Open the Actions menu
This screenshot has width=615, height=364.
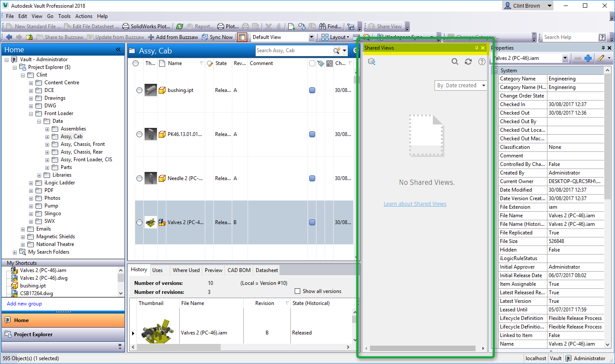pyautogui.click(x=84, y=16)
